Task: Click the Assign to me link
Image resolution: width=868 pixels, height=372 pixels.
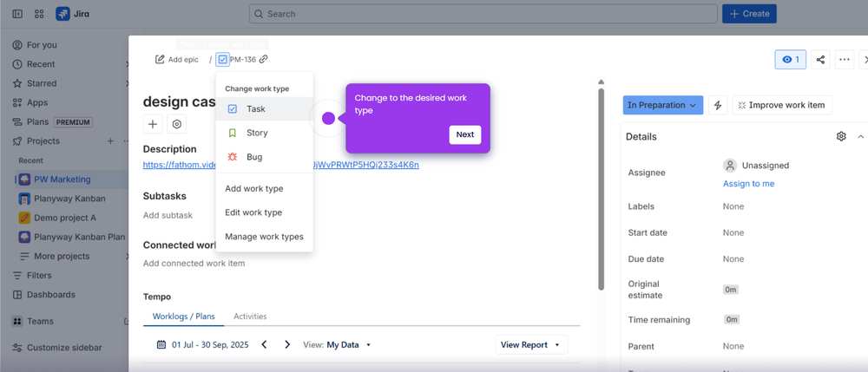Action: (748, 184)
